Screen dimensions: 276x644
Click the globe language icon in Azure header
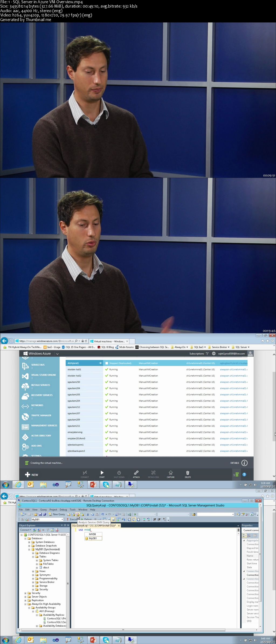coord(214,353)
